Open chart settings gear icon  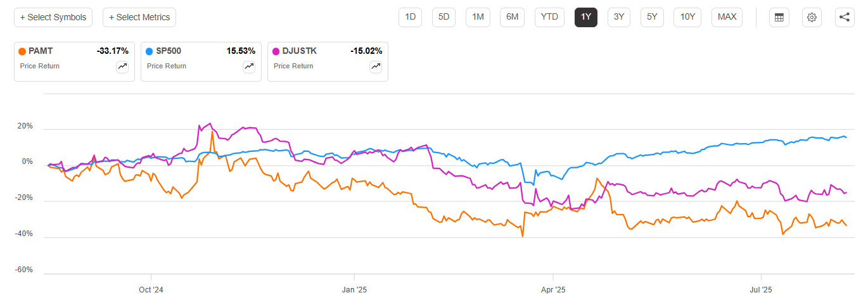pyautogui.click(x=812, y=17)
